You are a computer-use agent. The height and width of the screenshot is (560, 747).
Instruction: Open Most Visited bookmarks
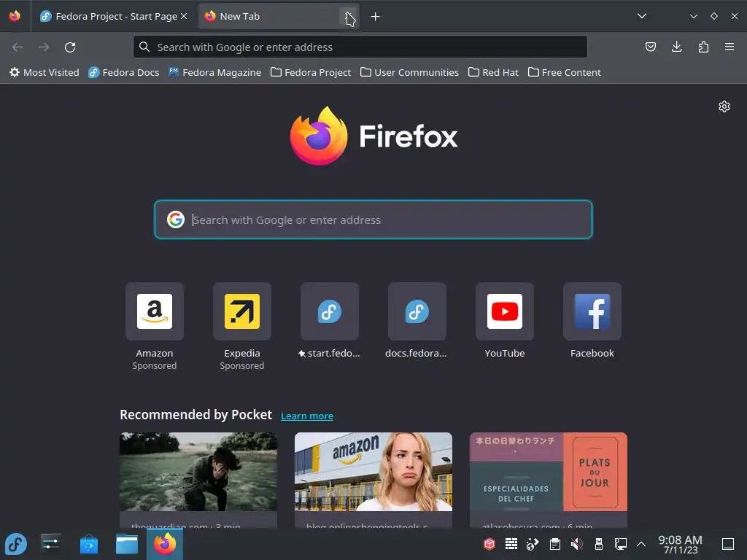click(x=44, y=72)
